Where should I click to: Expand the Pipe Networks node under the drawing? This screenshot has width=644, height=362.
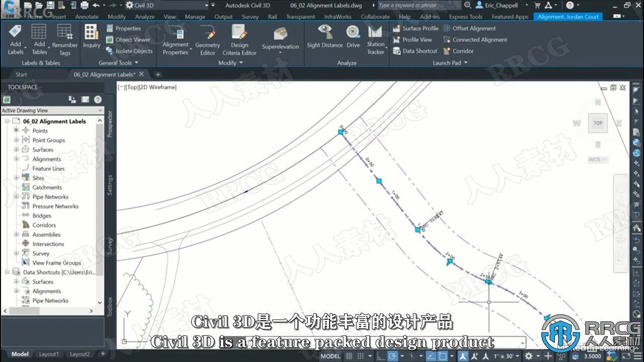pos(16,197)
